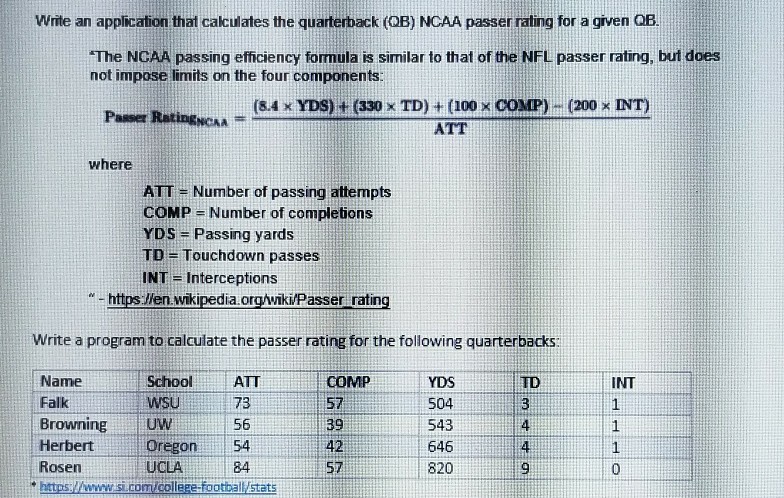The width and height of the screenshot is (784, 498).
Task: Select the Falk name cell
Action: [x=53, y=403]
